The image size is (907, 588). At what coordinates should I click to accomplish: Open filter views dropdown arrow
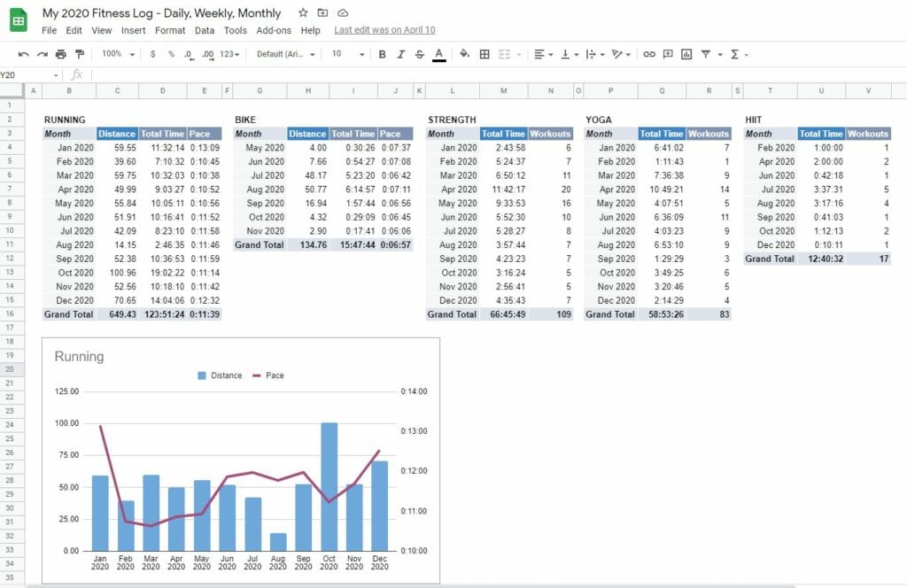click(x=720, y=55)
